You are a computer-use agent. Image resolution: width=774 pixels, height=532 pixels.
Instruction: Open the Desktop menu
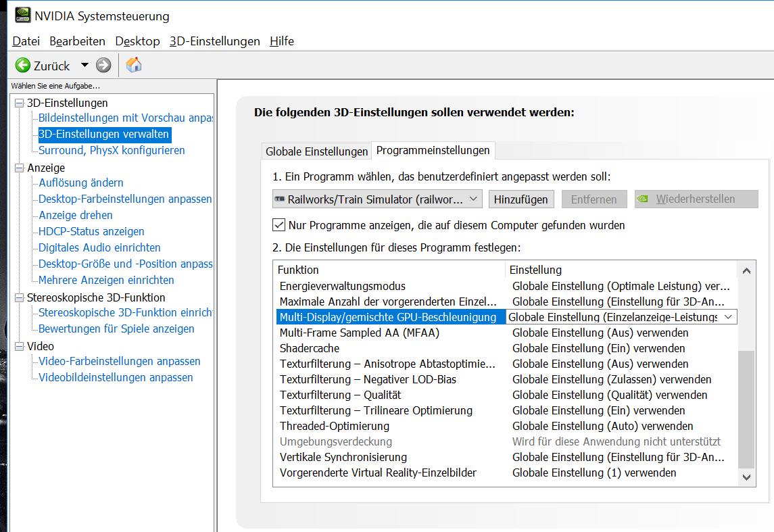137,41
